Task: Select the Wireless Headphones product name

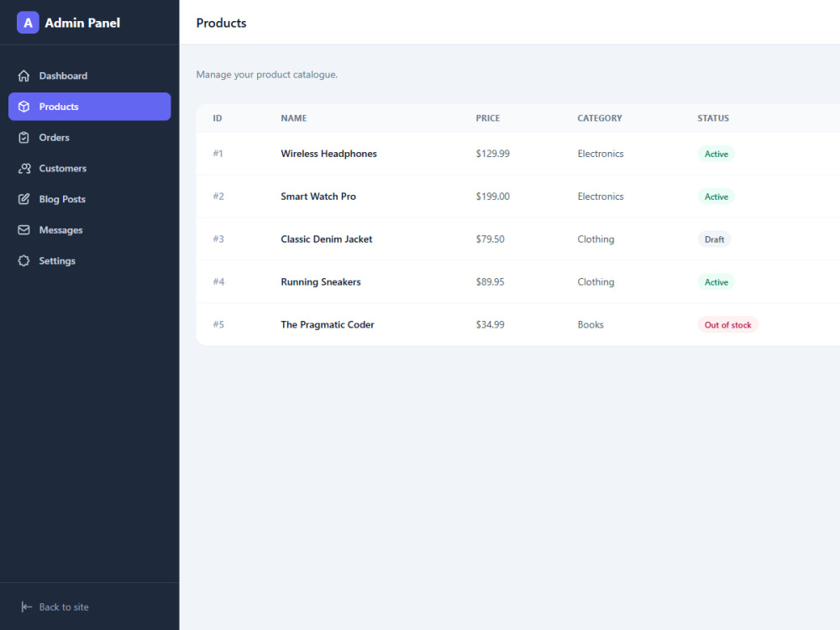Action: pos(328,154)
